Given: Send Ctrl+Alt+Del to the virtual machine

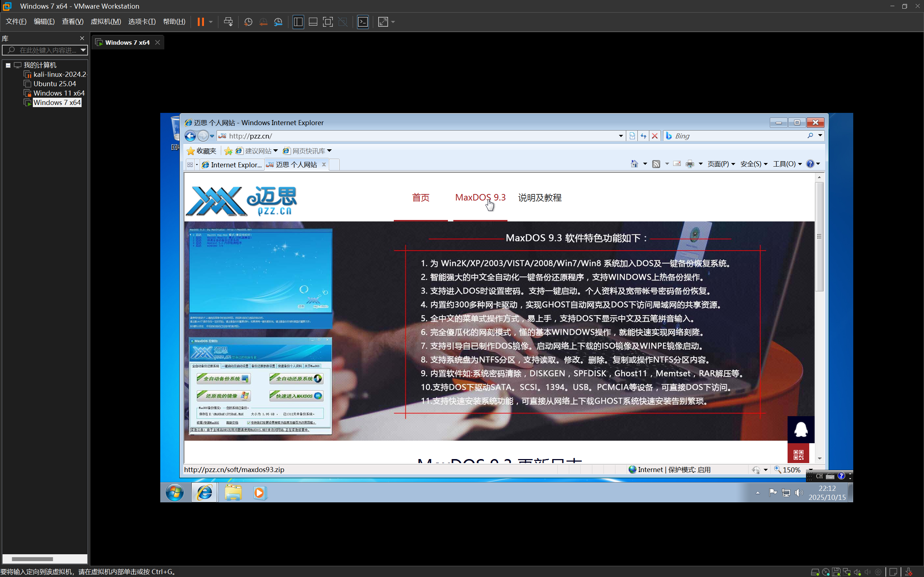Looking at the screenshot, I should tap(228, 22).
